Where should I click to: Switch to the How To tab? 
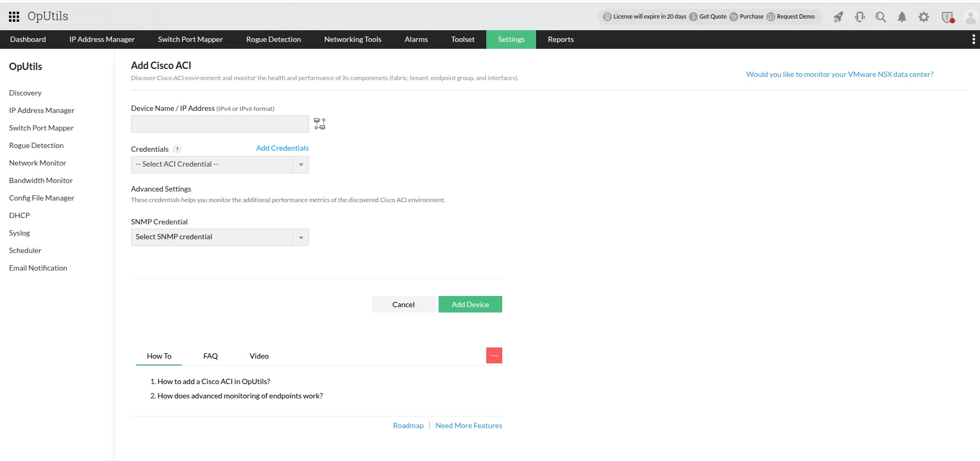159,356
